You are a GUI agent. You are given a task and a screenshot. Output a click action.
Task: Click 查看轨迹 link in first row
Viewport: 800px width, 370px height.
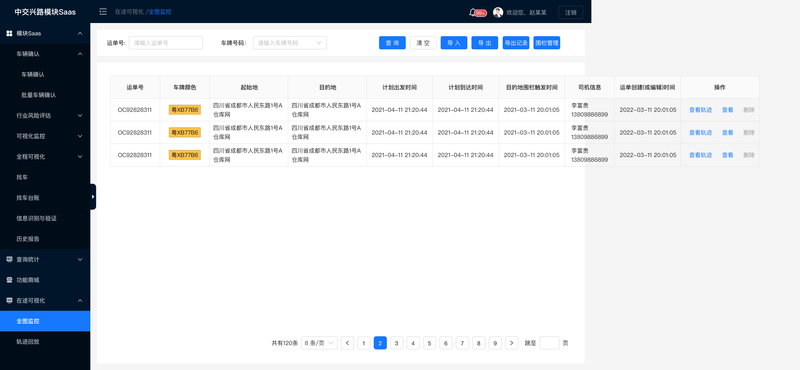(700, 110)
